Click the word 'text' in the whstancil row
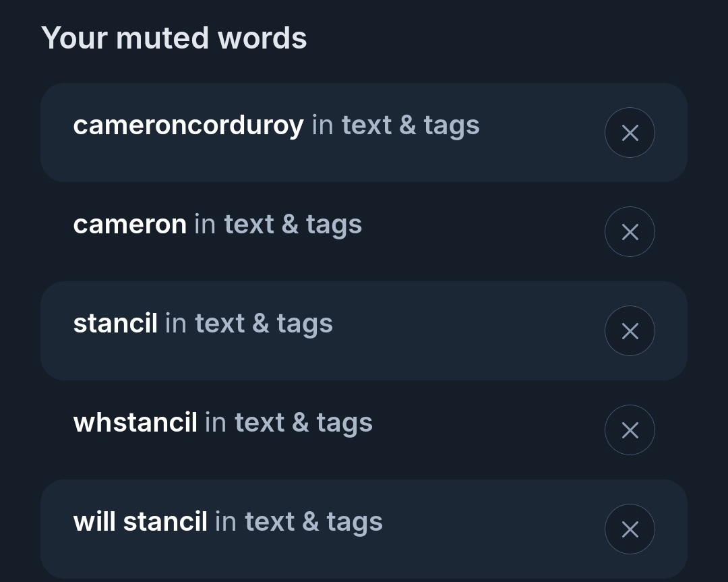The height and width of the screenshot is (582, 728). [259, 423]
